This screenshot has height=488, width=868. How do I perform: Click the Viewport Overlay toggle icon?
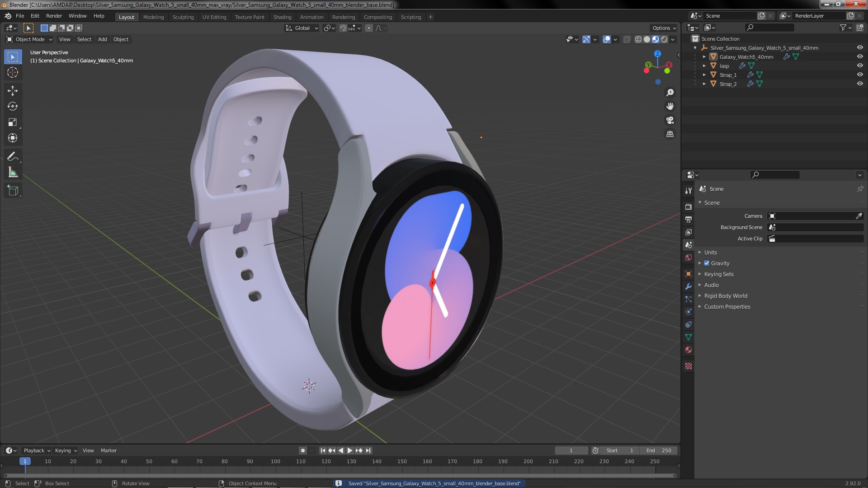tap(606, 39)
